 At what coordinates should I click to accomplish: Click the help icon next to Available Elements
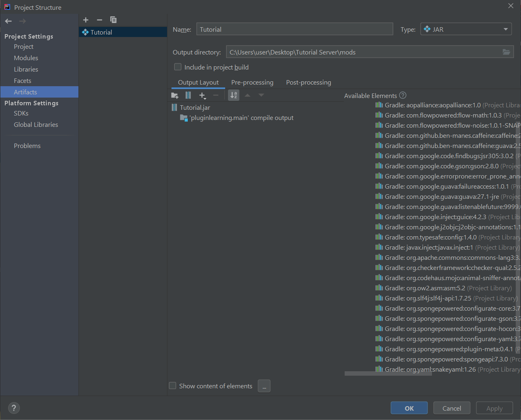click(x=402, y=95)
